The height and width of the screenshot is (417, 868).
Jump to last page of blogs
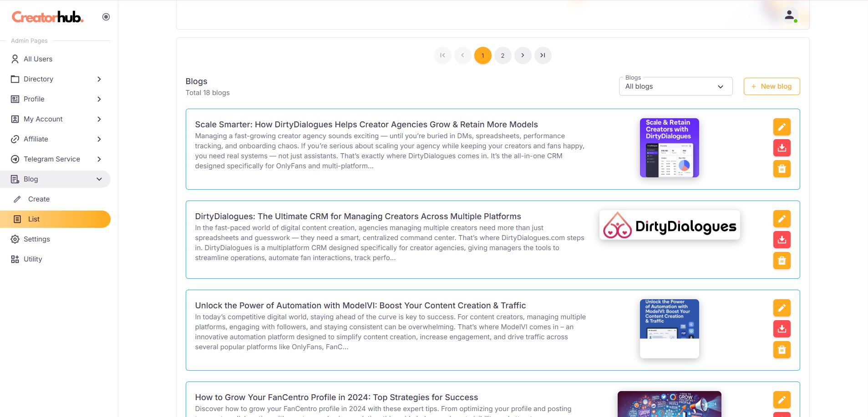pos(543,55)
